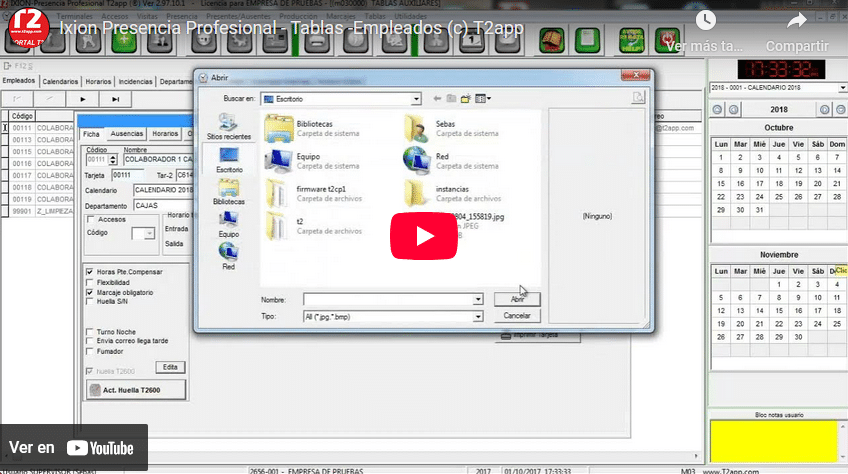
Task: Select the instancias folder
Action: pyautogui.click(x=453, y=193)
